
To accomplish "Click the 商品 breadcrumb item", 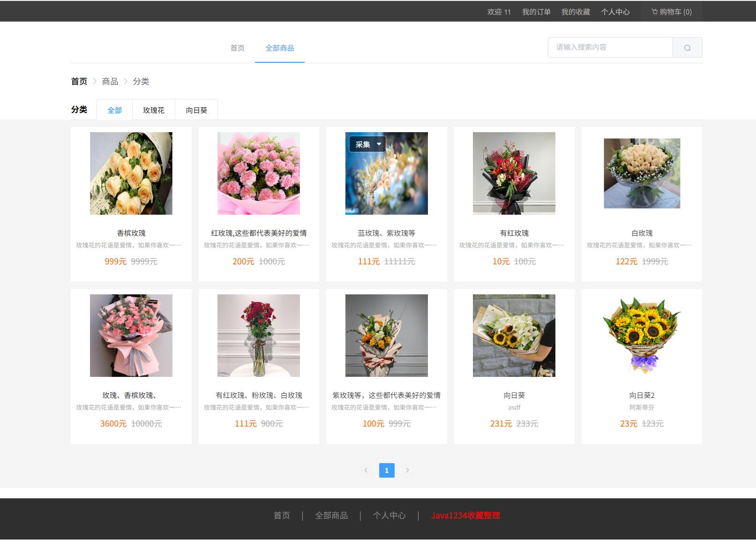I will [x=110, y=82].
